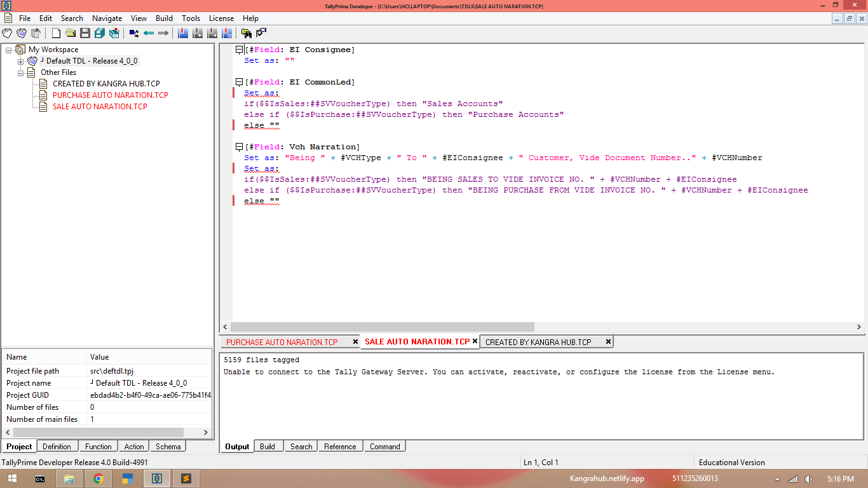Save the current file with floppy icon
Screen dimensions: 868x488
point(85,33)
